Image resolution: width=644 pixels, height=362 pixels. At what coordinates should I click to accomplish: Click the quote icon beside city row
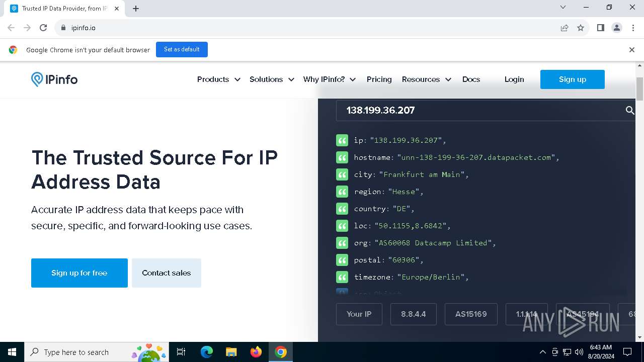click(x=342, y=174)
